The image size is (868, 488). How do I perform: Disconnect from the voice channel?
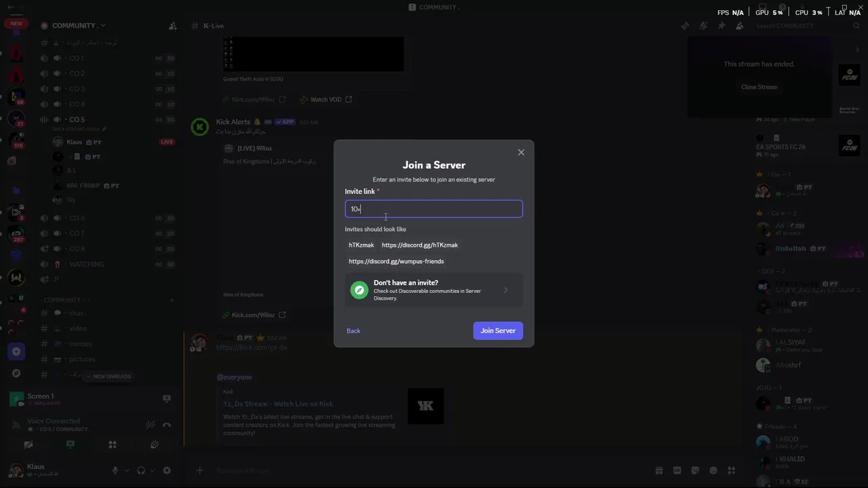click(167, 425)
